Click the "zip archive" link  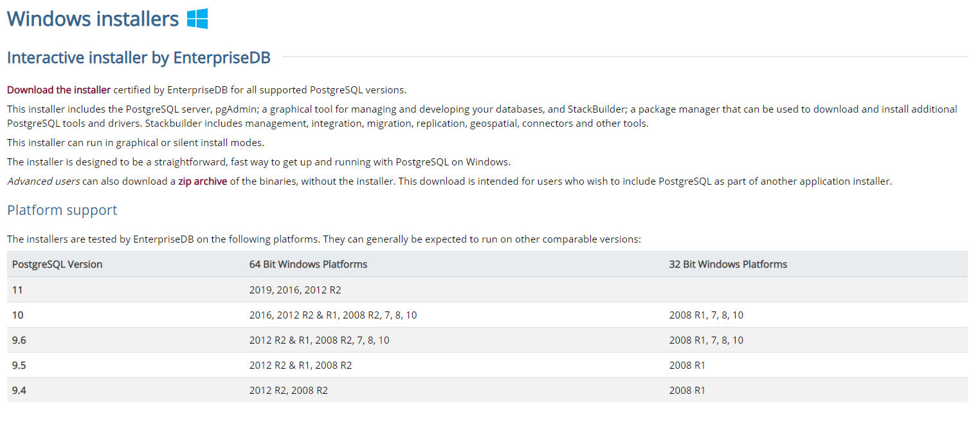203,181
